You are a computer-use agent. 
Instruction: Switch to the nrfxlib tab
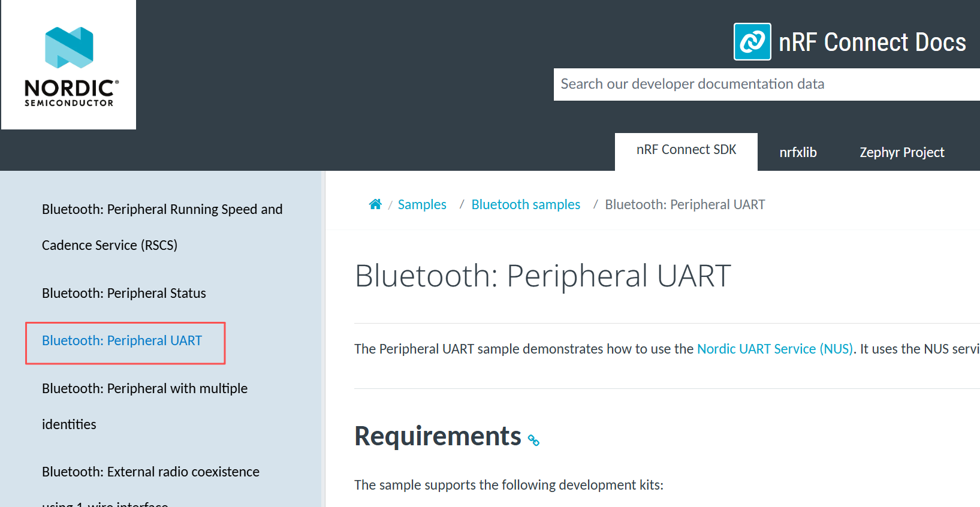[798, 152]
